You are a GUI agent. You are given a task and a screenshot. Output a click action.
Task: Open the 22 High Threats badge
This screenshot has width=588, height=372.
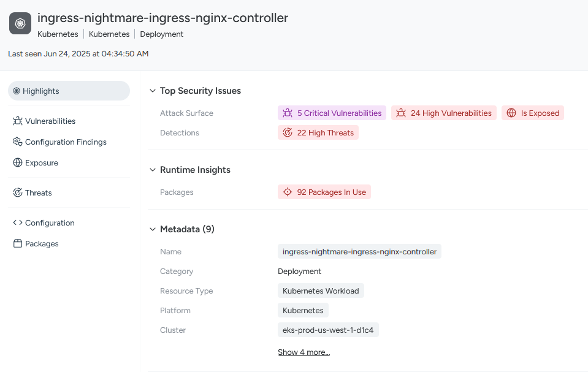click(x=318, y=132)
